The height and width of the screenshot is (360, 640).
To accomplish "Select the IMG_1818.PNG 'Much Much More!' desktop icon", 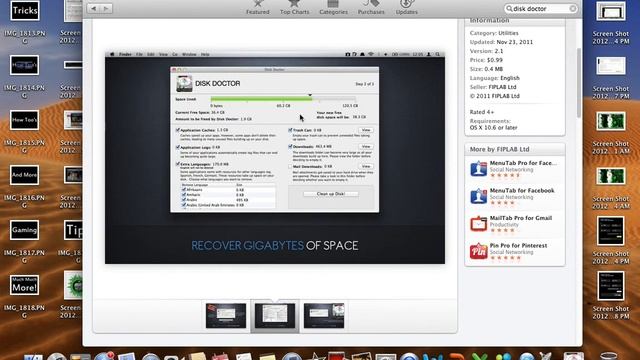I will (x=24, y=285).
